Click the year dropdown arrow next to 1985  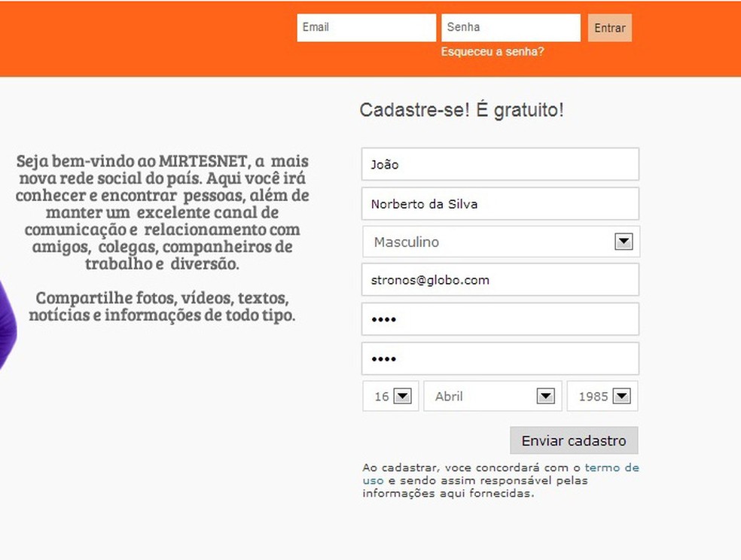[x=621, y=396]
